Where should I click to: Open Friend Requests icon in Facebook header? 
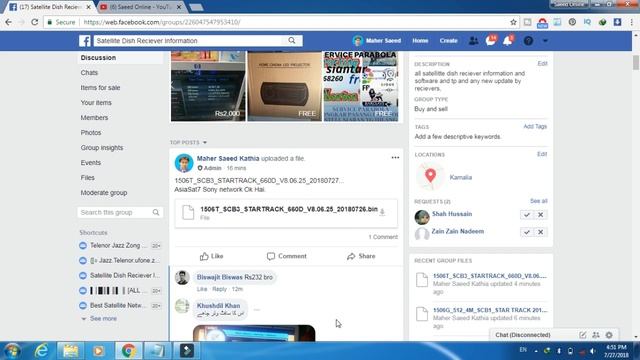click(x=473, y=41)
